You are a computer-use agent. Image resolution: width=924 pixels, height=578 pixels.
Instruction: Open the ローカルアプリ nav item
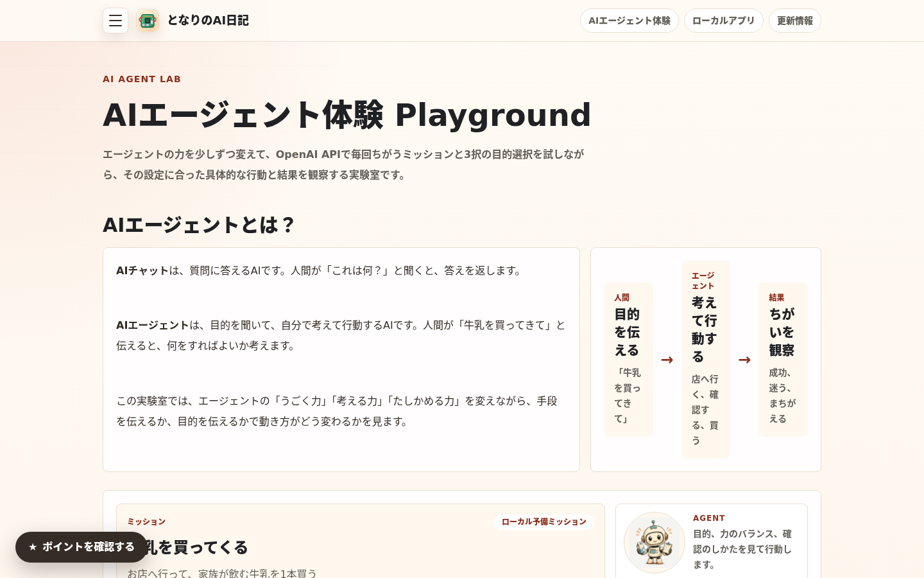724,21
